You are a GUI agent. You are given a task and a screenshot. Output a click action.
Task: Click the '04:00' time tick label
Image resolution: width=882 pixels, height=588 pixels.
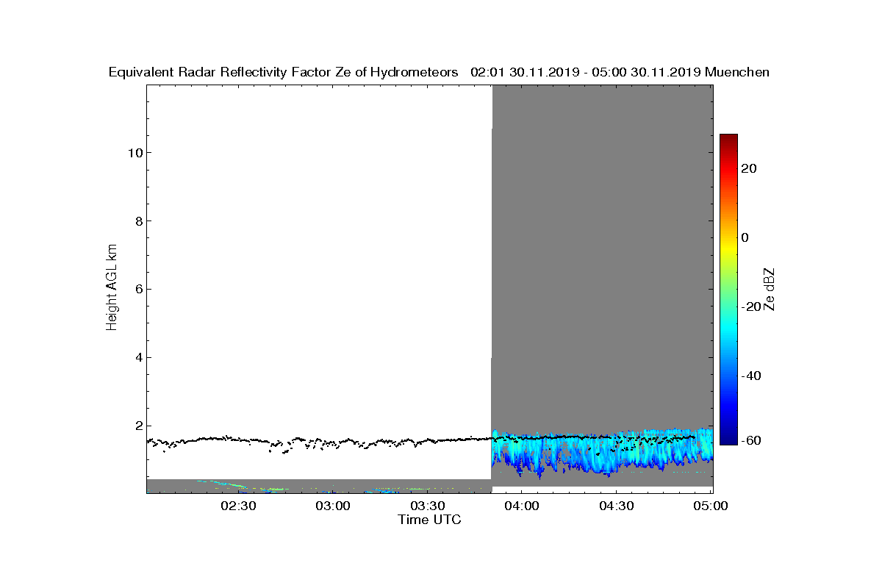[522, 506]
